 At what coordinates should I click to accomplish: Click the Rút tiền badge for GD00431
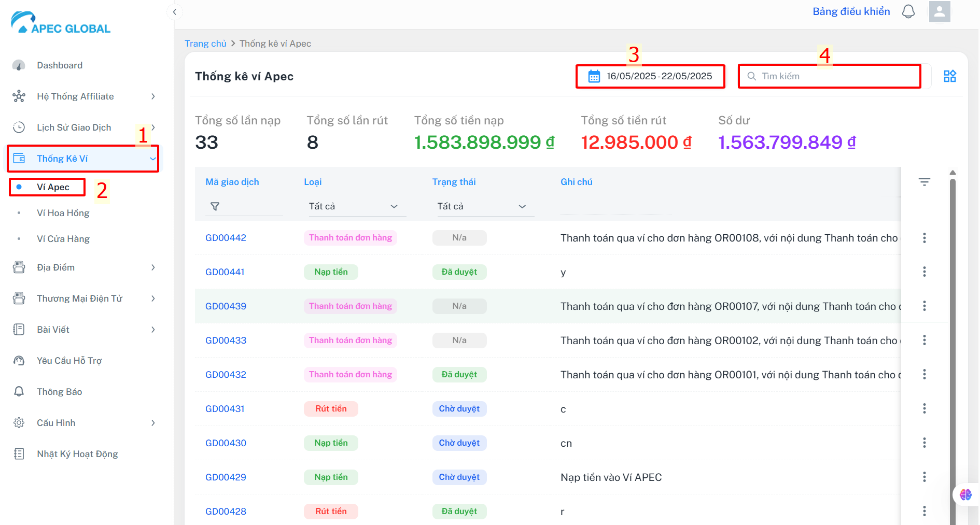point(331,409)
